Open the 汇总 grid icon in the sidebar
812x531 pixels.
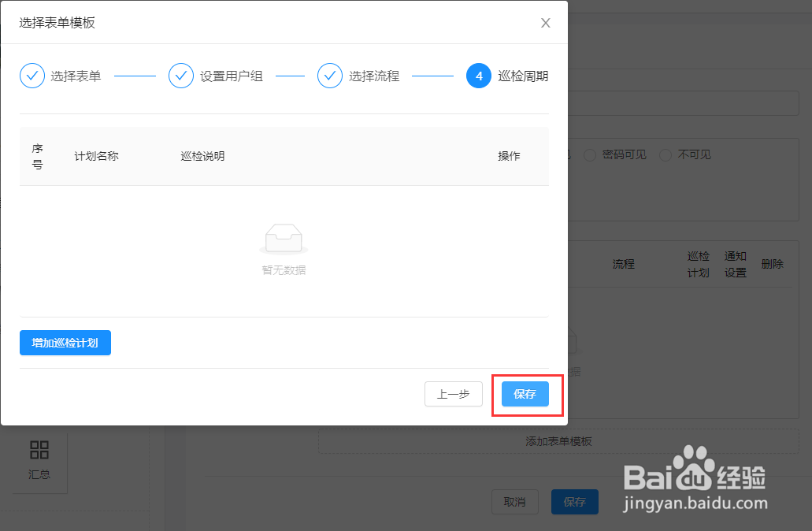click(39, 451)
